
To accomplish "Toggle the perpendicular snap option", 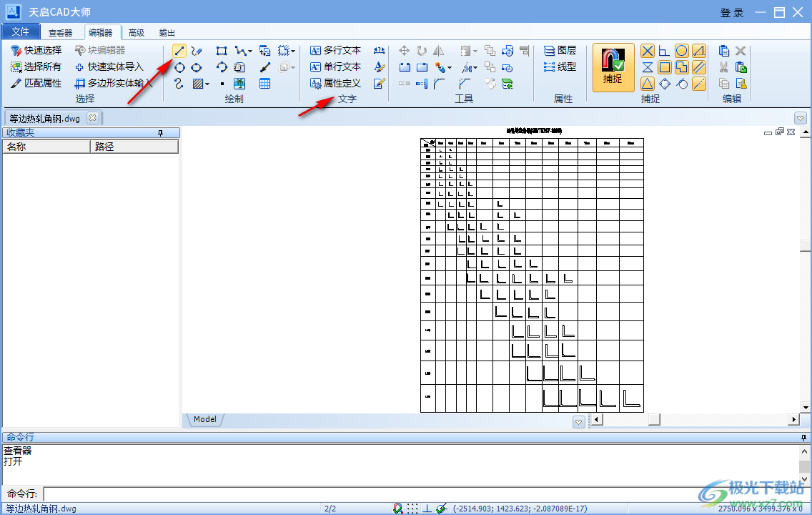I will click(665, 51).
